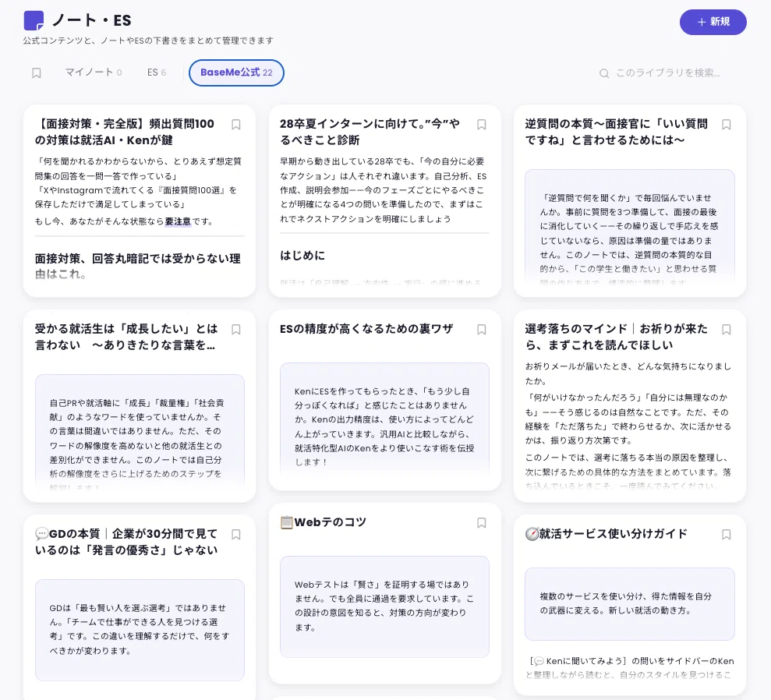
Task: Open the ESの精度が高くなるための裏ワザ note
Action: tap(366, 329)
